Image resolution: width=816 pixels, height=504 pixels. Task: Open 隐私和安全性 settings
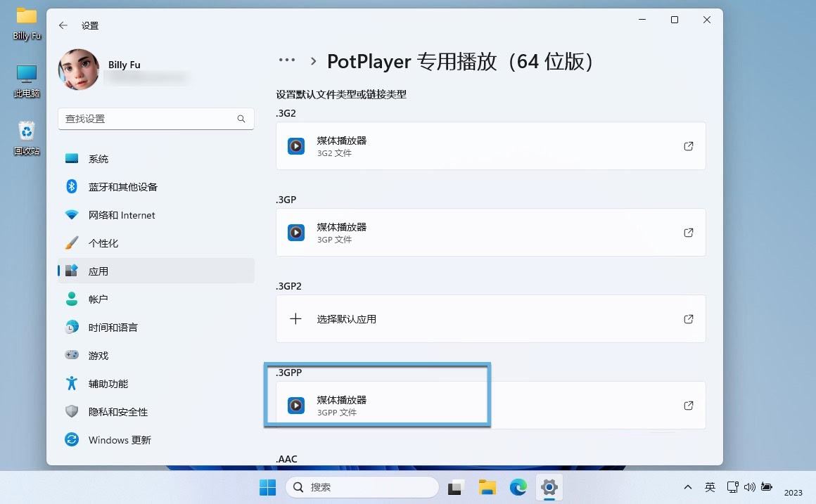coord(117,412)
